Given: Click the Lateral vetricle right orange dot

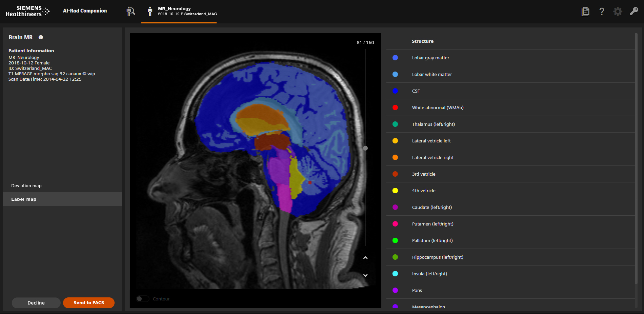Looking at the screenshot, I should (395, 157).
